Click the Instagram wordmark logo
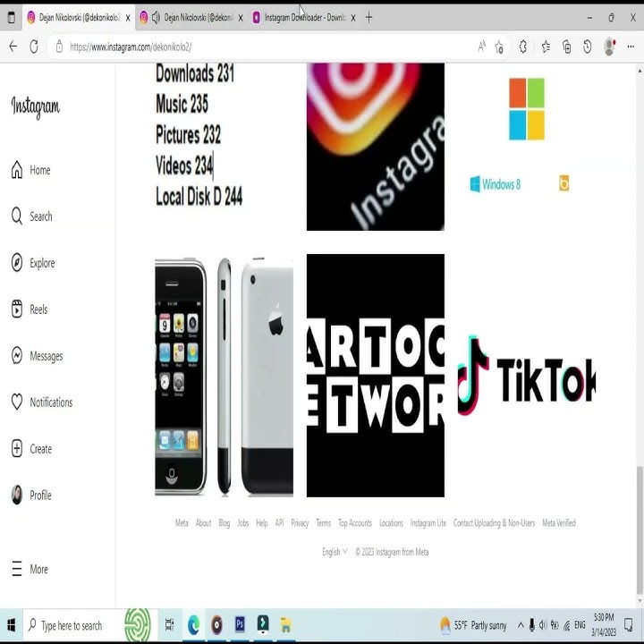This screenshot has width=644, height=644. pos(36,106)
